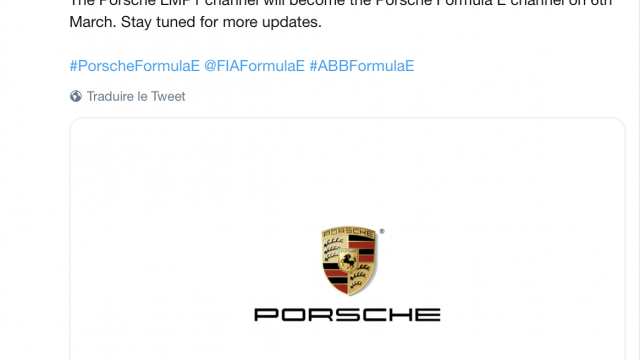Click antlers in crest's lower-right quadrant
This screenshot has width=640, height=360.
(x=361, y=275)
